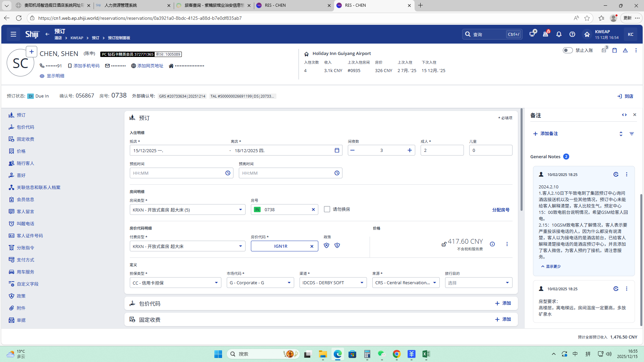Open price options three-dot menu

[507, 244]
